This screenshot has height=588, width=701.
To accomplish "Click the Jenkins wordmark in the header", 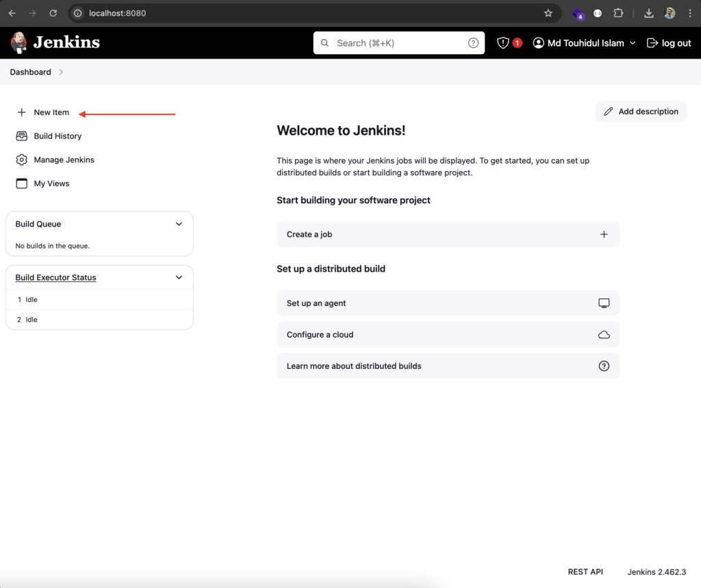I will (x=66, y=42).
